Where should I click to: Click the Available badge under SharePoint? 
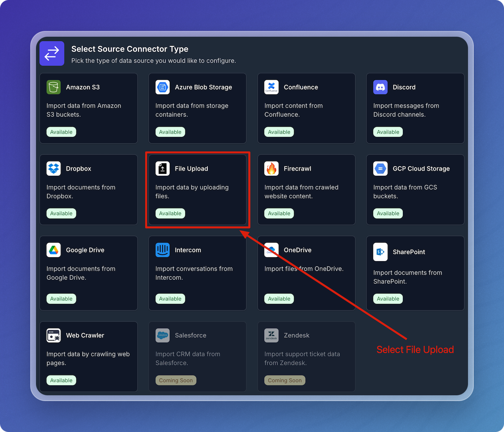click(388, 299)
